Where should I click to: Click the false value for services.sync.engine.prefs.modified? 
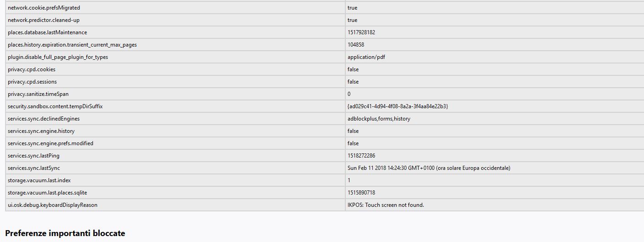coord(353,143)
